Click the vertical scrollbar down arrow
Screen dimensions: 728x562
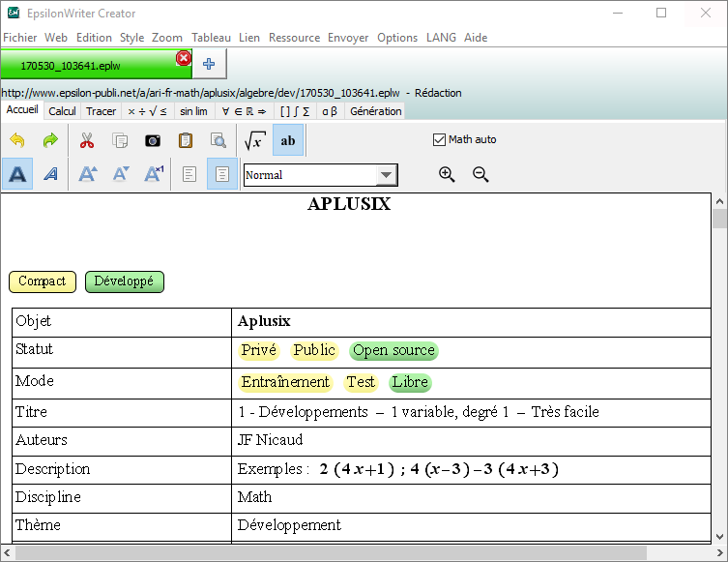click(719, 537)
